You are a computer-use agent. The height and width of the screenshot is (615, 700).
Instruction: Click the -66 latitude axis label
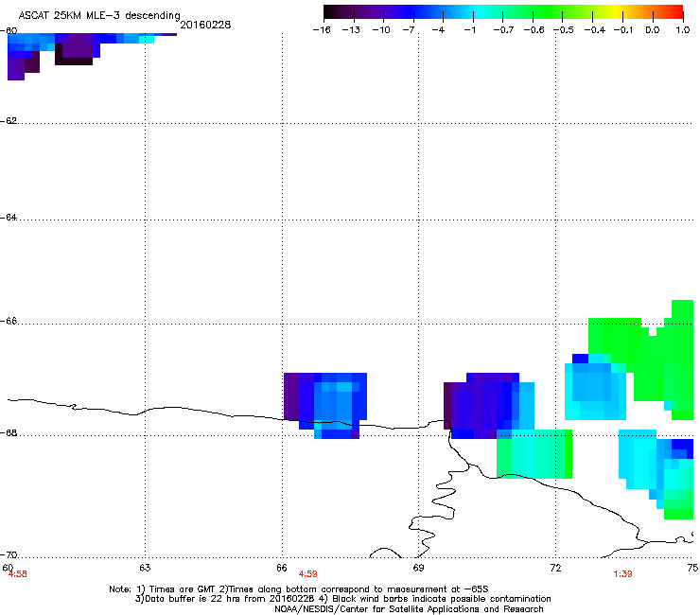pyautogui.click(x=9, y=321)
